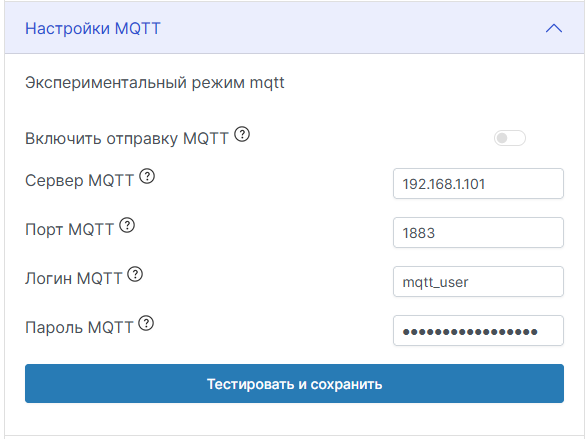Click the Включить отправку MQTT label text
The width and height of the screenshot is (588, 439).
pyautogui.click(x=127, y=138)
